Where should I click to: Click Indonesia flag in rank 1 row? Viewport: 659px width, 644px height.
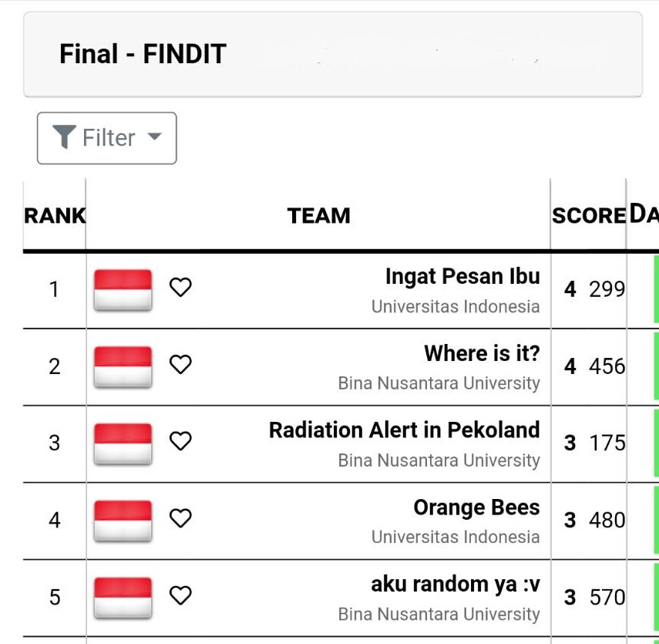click(x=123, y=290)
